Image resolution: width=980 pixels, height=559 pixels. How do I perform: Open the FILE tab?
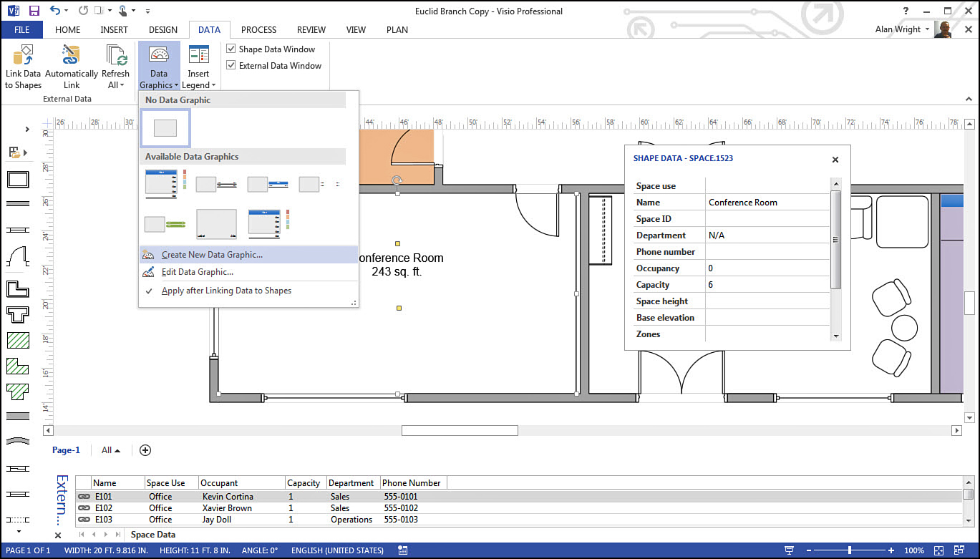point(21,30)
